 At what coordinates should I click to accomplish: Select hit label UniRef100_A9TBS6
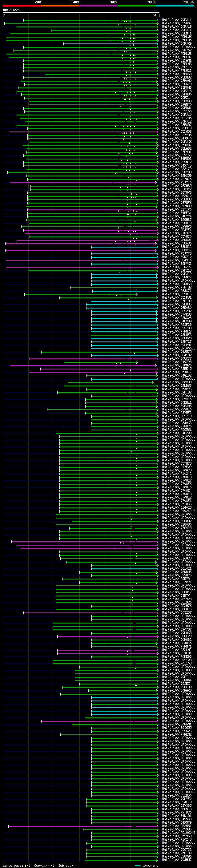tap(176, 812)
